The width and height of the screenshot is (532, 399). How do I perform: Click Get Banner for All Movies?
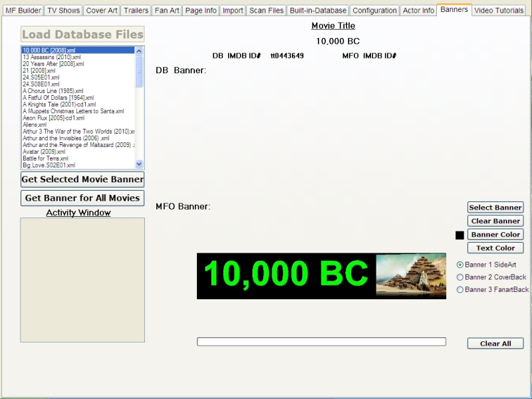point(82,198)
